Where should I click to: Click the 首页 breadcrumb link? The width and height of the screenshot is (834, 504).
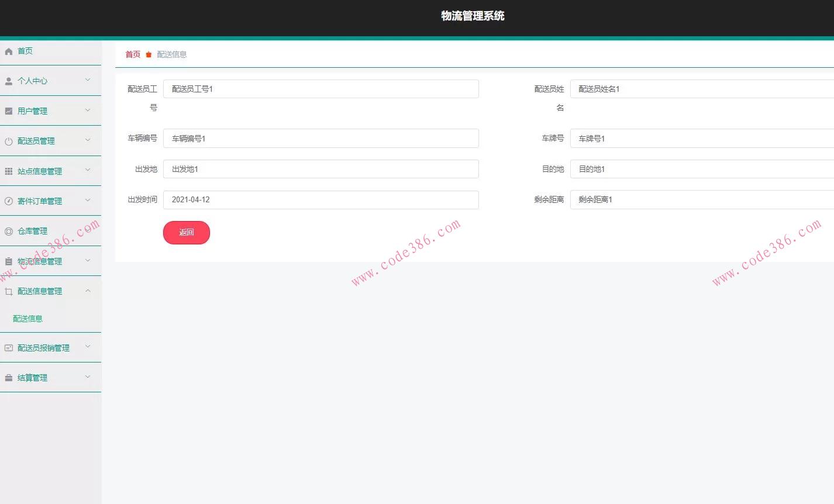(133, 54)
